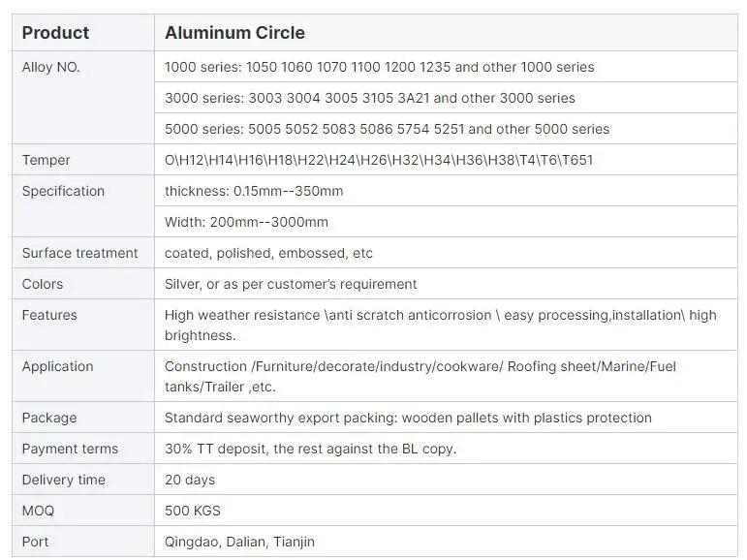This screenshot has width=747, height=560.
Task: Click the Qingdao, Dalian, Tianjin port cell
Action: point(239,542)
